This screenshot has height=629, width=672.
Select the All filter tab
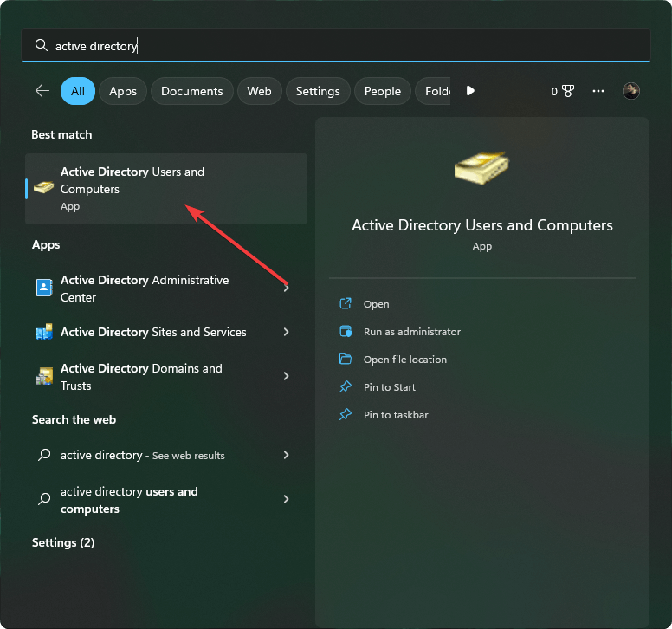(x=78, y=91)
